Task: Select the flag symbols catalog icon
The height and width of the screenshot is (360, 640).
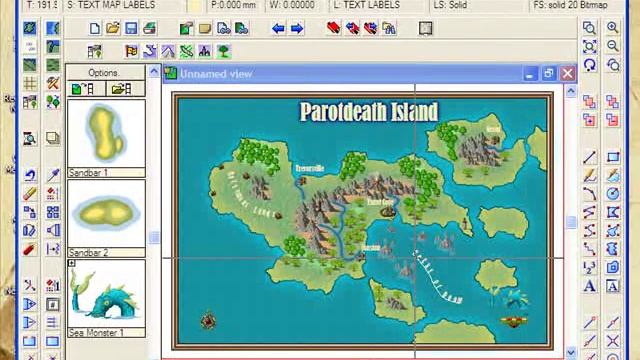Action: 131,51
